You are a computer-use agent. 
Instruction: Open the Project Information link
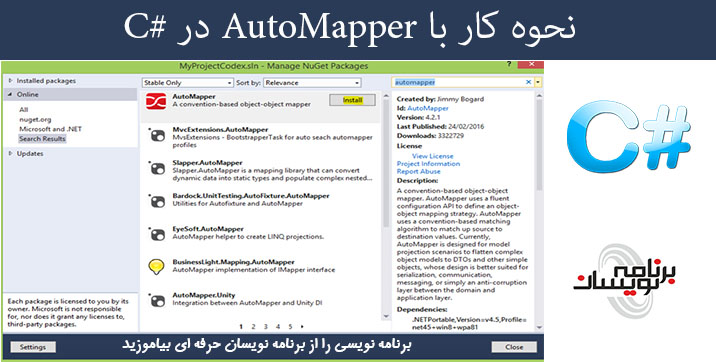pos(428,164)
